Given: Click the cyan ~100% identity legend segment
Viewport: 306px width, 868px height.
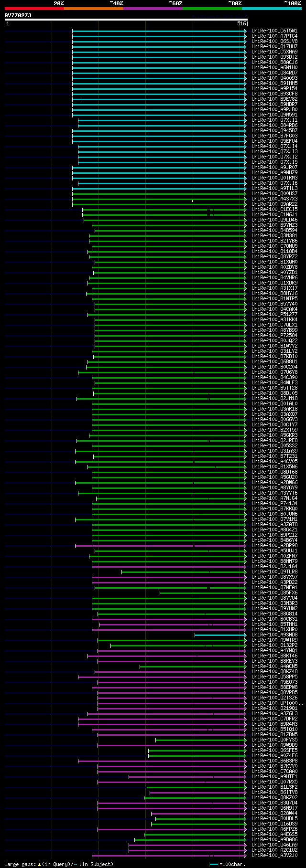Looking at the screenshot, I should coord(272,8).
